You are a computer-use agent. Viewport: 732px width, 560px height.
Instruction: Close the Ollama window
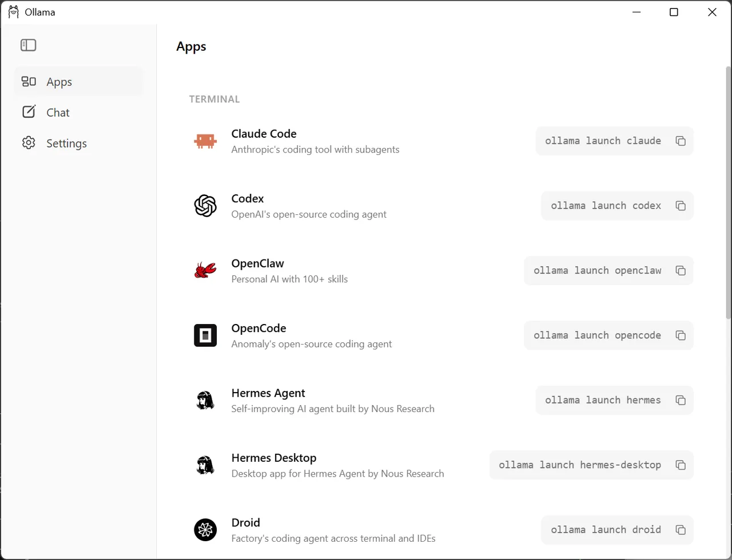click(712, 12)
